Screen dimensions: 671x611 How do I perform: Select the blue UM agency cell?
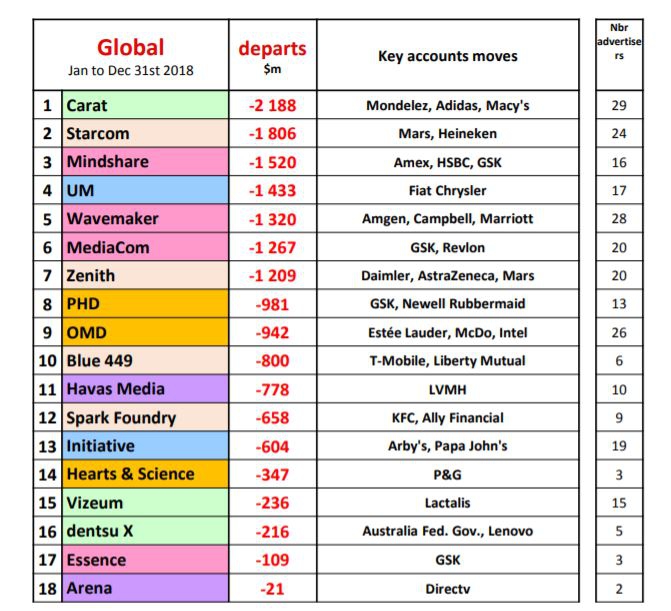pyautogui.click(x=144, y=190)
